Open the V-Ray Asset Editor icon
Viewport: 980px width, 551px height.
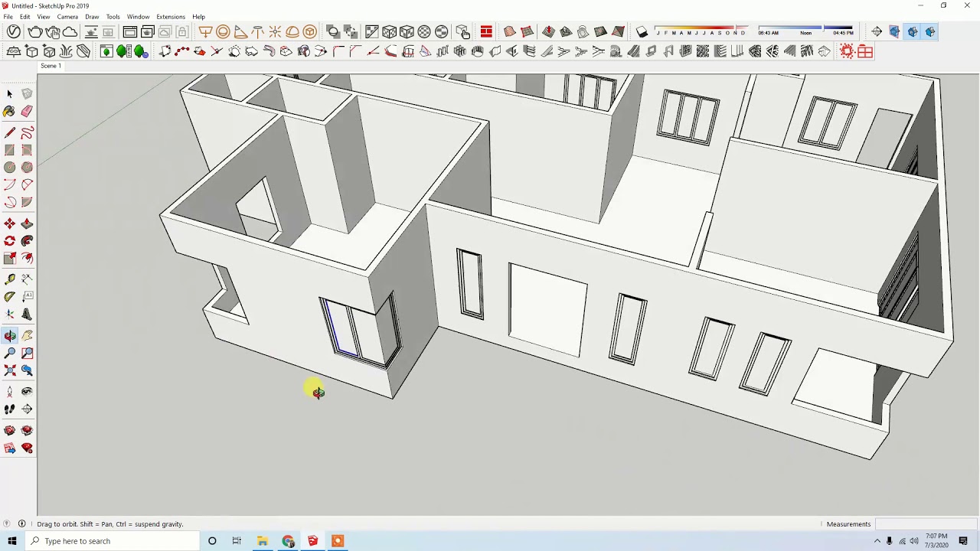coord(14,31)
